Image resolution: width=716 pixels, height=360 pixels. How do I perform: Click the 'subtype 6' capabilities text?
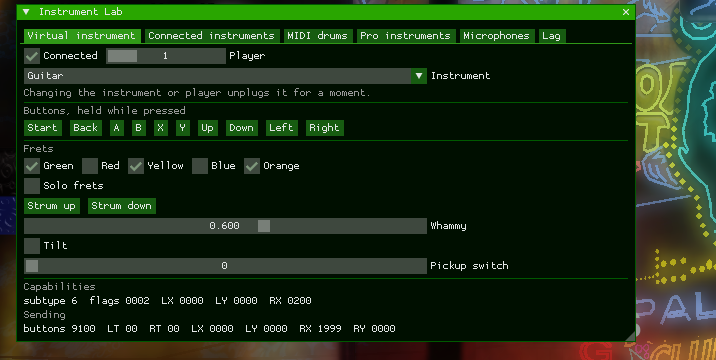tap(50, 301)
